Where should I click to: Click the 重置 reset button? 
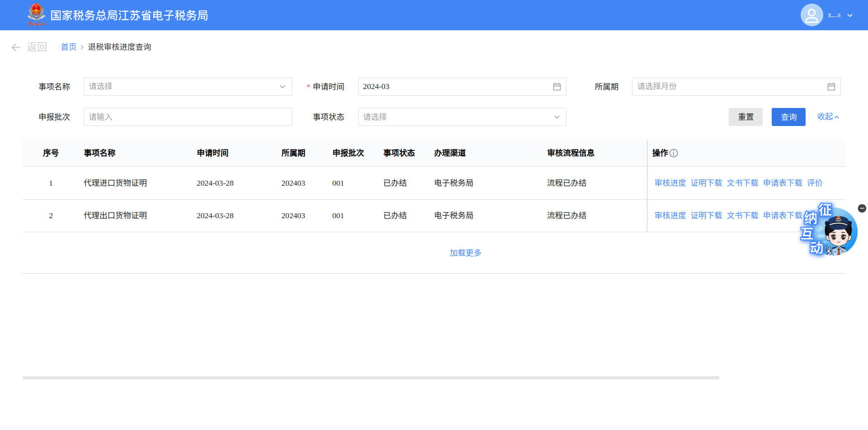tap(745, 117)
